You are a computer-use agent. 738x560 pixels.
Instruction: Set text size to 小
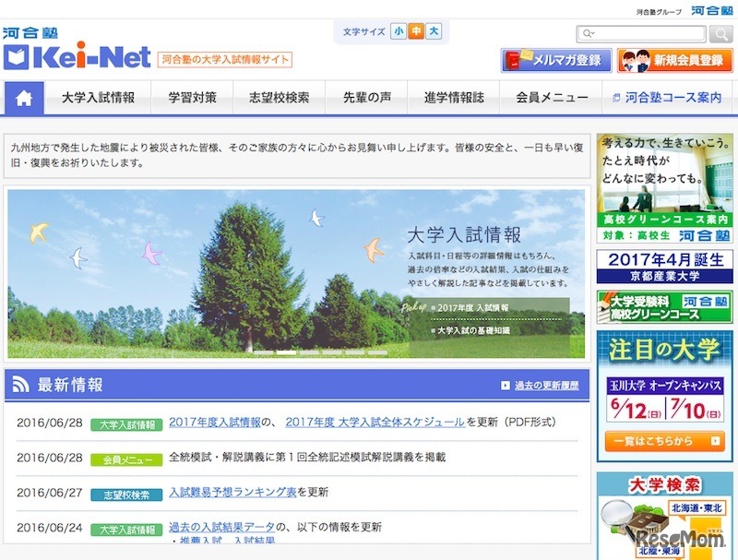pyautogui.click(x=399, y=31)
